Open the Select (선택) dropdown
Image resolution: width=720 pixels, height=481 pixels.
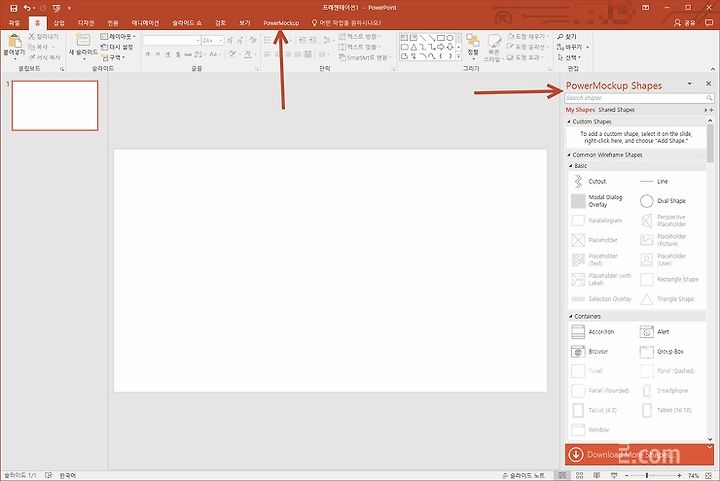(x=569, y=57)
